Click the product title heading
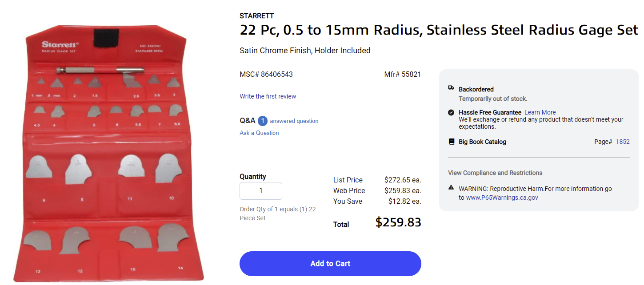644x285 pixels. (x=439, y=30)
